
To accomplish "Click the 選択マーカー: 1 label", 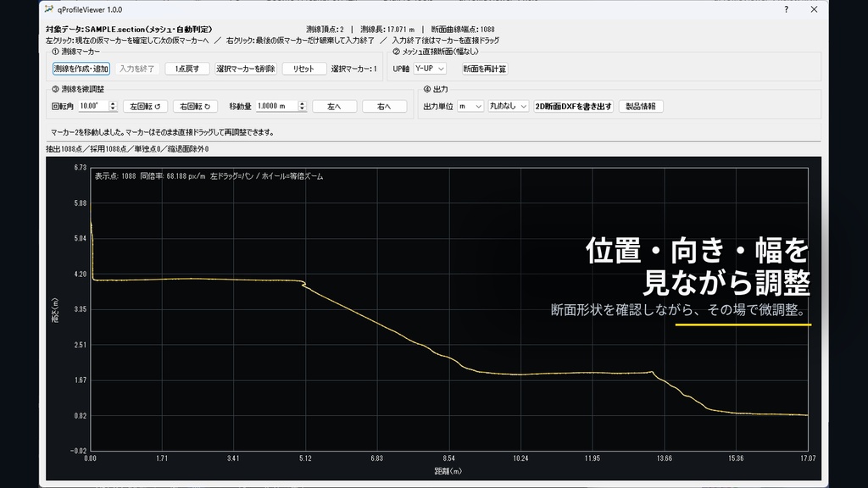I will tap(354, 69).
